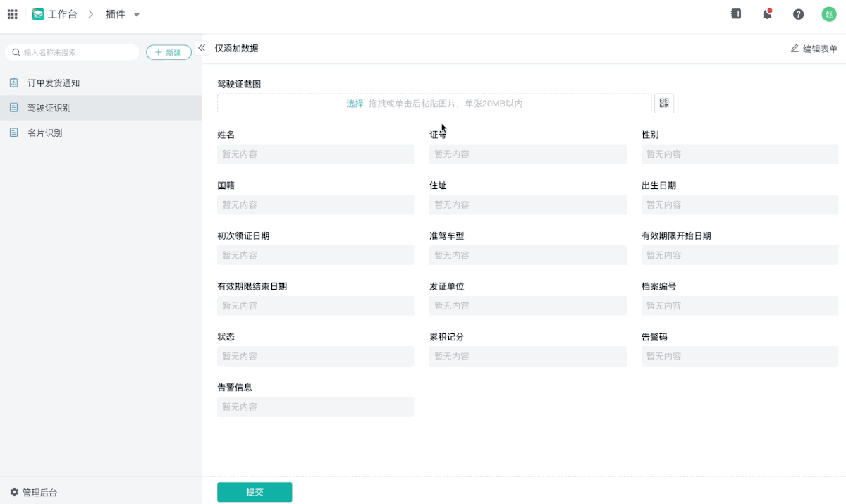Select 名片识别 in the sidebar
This screenshot has width=846, height=504.
tap(45, 133)
